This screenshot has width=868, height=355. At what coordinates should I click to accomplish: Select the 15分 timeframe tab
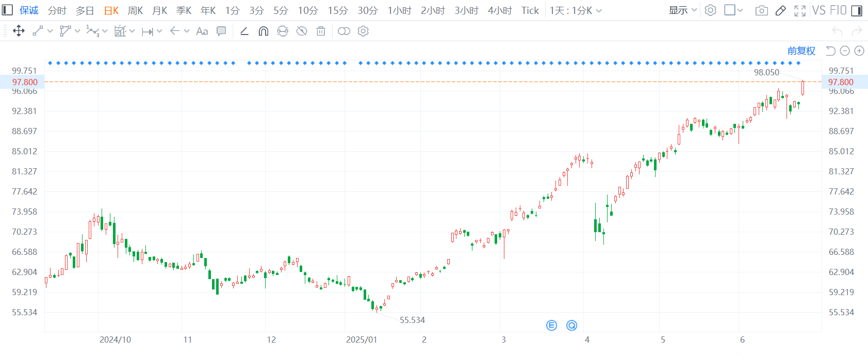[x=338, y=10]
